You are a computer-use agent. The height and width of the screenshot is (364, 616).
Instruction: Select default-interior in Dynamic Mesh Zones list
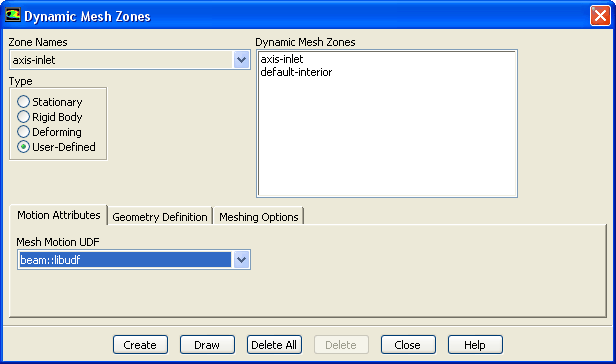click(x=296, y=72)
